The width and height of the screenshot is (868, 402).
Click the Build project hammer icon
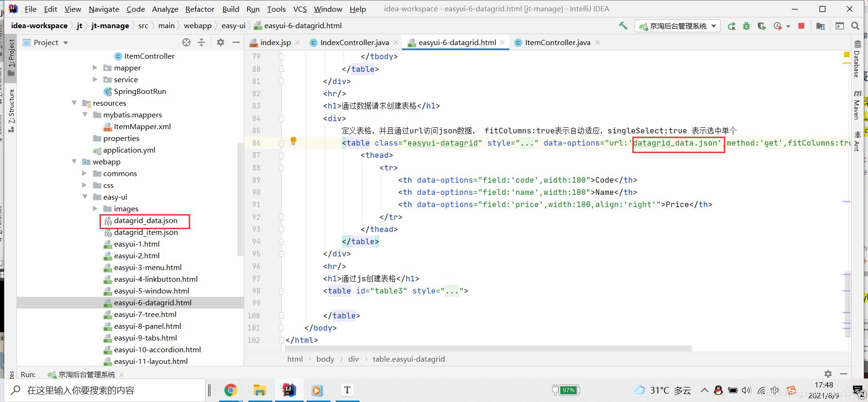(623, 26)
